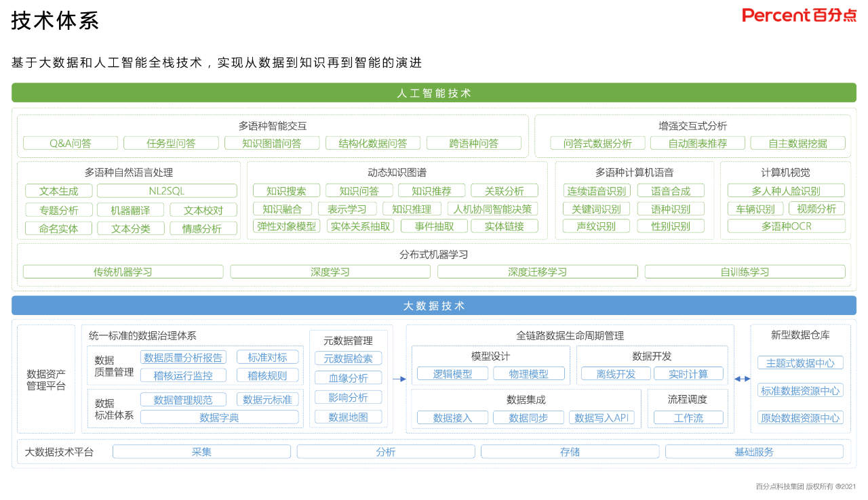Screen dimensions: 868x500
Task: Select the 声纹识别 box
Action: point(597,226)
